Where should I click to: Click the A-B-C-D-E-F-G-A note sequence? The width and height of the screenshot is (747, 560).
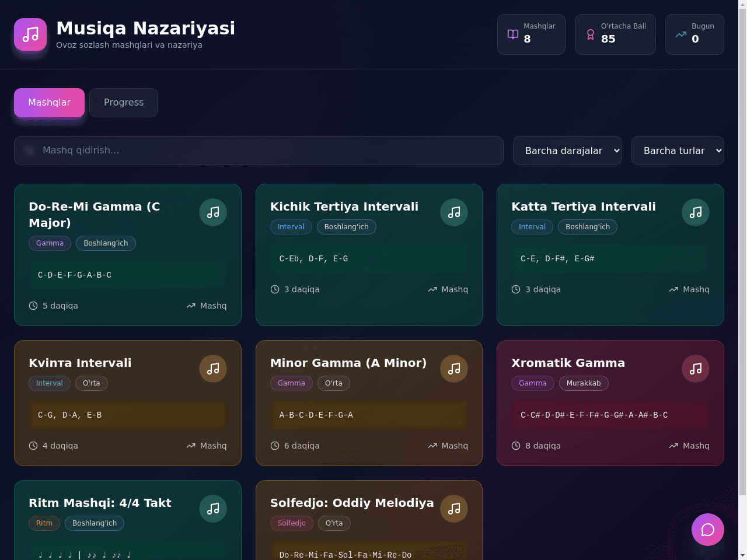[x=316, y=415]
